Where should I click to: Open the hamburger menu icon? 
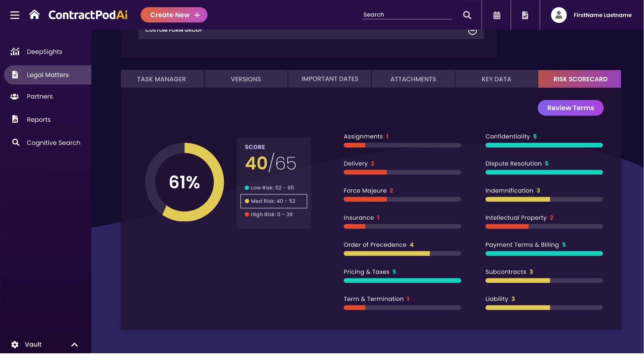coord(15,15)
